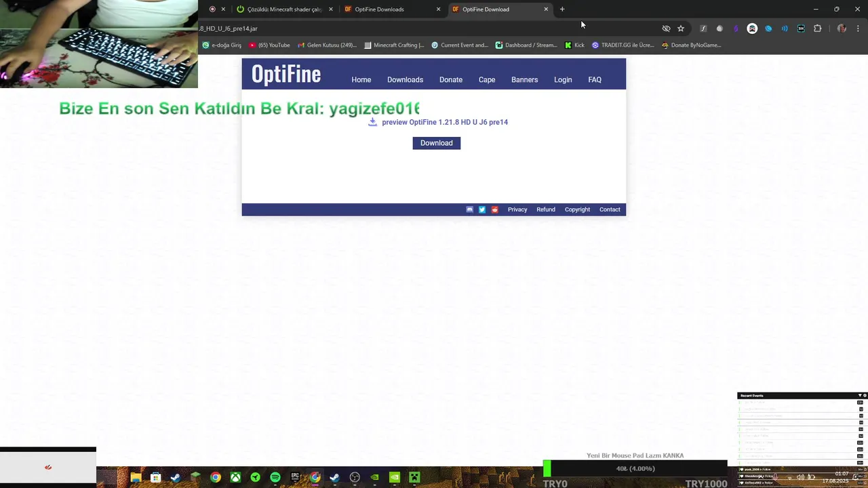
Task: Open OBS Studio from taskbar
Action: tap(355, 477)
